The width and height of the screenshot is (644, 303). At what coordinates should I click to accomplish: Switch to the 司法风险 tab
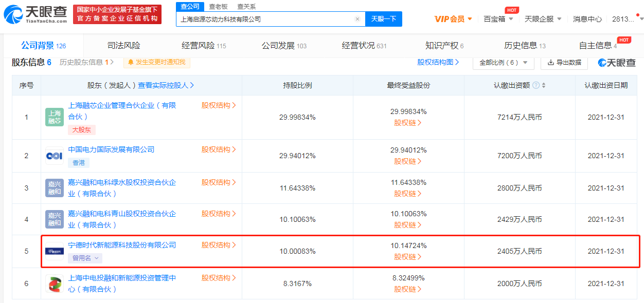pos(123,46)
